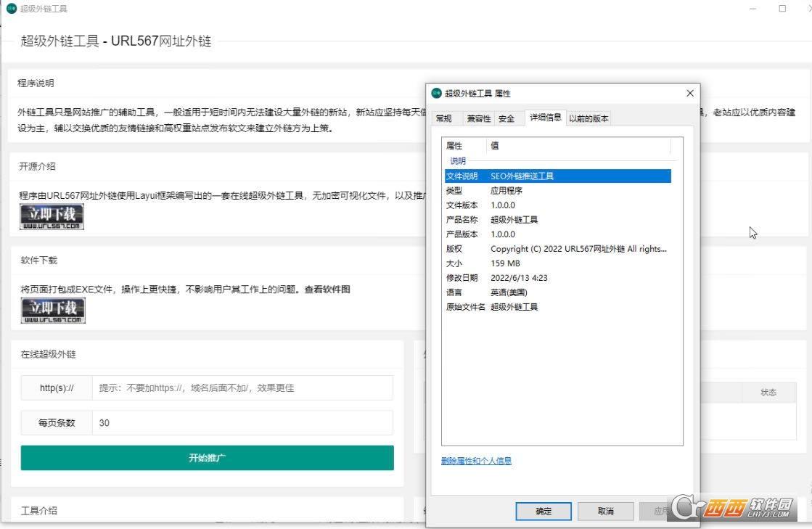Open the 以前的版本 tab
Screen dimensions: 812x529
pos(589,118)
